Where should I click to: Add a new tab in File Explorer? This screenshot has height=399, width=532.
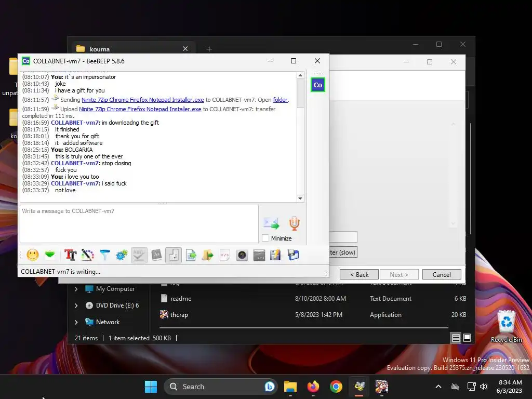209,49
